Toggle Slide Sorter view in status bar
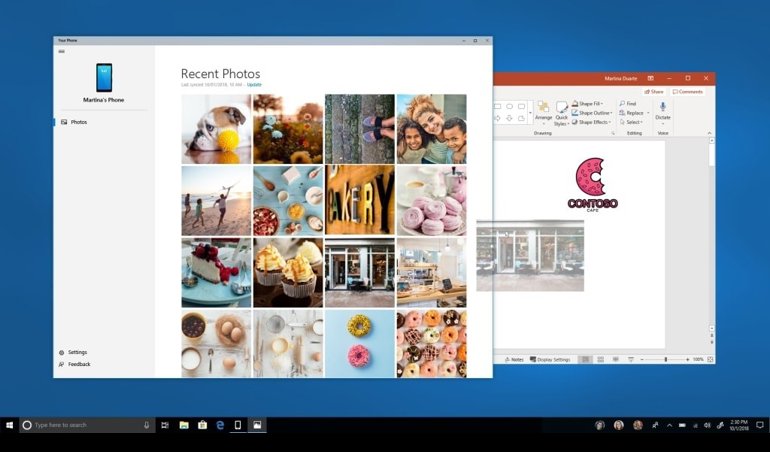The height and width of the screenshot is (452, 770). (x=598, y=359)
